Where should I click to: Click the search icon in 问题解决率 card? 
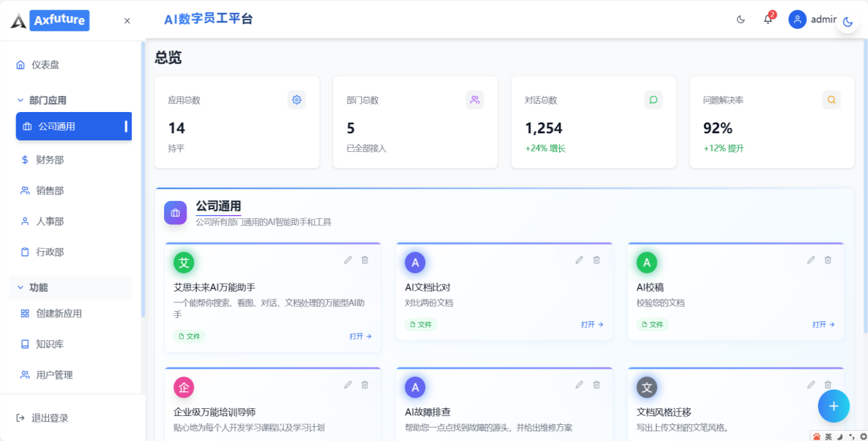(831, 100)
